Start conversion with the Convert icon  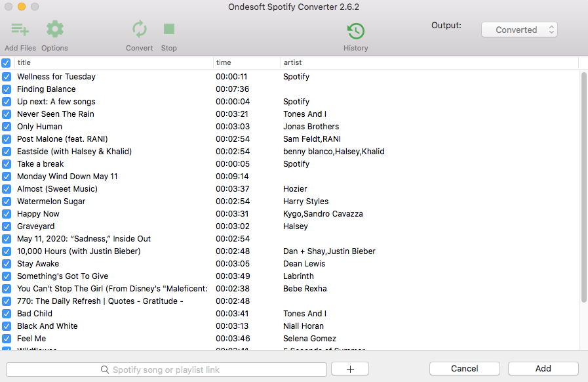[x=139, y=30]
